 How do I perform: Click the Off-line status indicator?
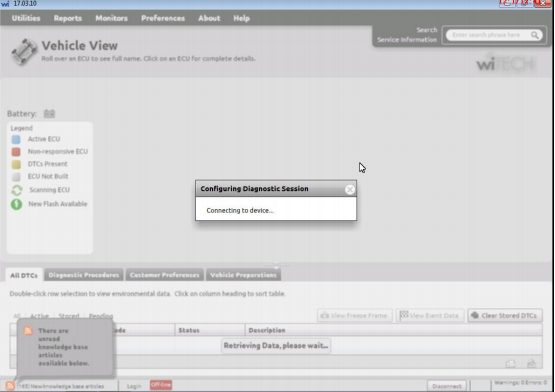161,385
